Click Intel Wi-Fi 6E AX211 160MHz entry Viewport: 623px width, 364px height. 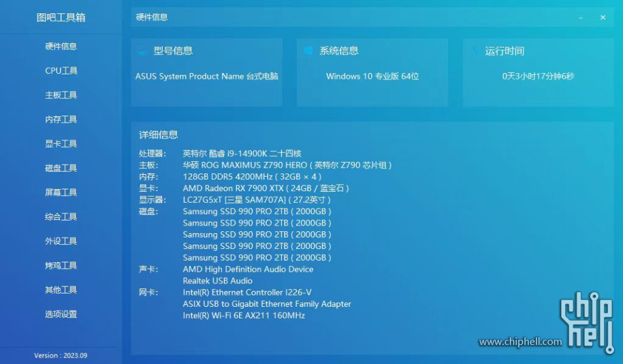pos(243,316)
